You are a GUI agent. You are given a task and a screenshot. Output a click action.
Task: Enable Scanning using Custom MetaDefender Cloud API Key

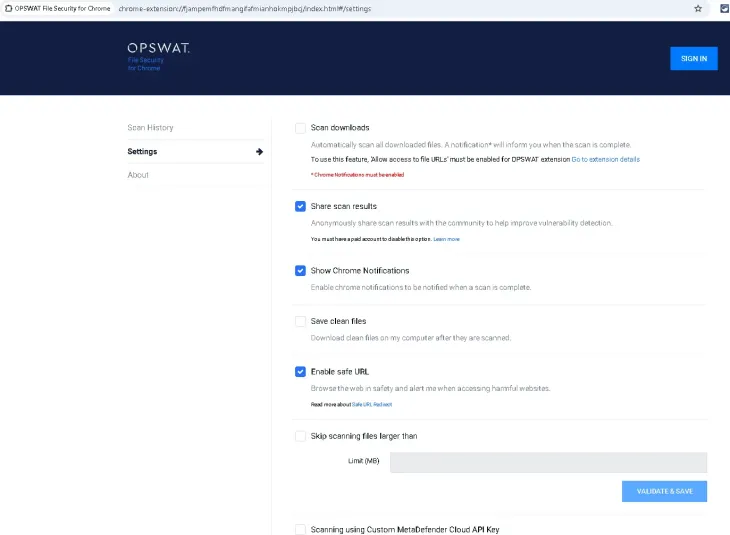pyautogui.click(x=301, y=529)
